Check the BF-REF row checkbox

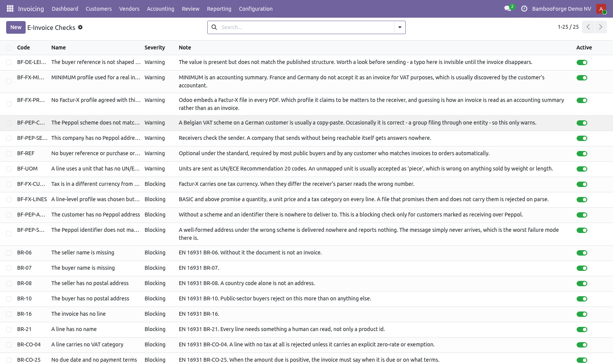[x=9, y=154]
